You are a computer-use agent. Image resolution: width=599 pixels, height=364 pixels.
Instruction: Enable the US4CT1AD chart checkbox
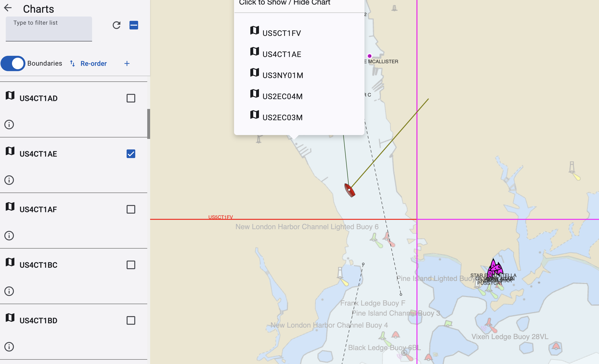[x=131, y=98]
